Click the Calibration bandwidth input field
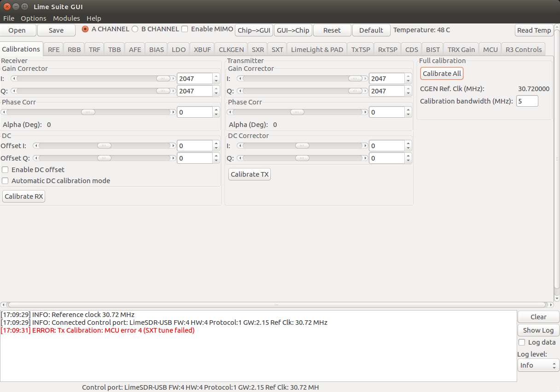Viewport: 560px width, 392px height. tap(527, 101)
